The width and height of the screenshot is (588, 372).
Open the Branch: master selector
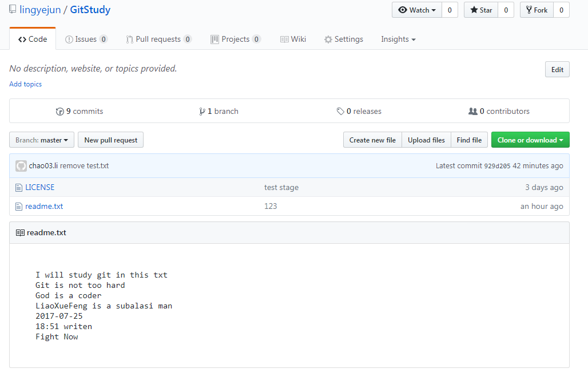tap(42, 140)
